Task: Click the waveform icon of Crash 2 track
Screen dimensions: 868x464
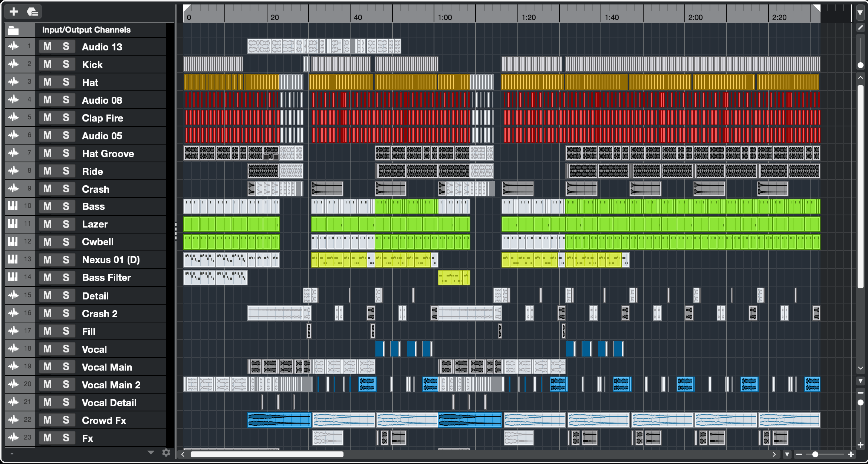Action: pos(14,313)
